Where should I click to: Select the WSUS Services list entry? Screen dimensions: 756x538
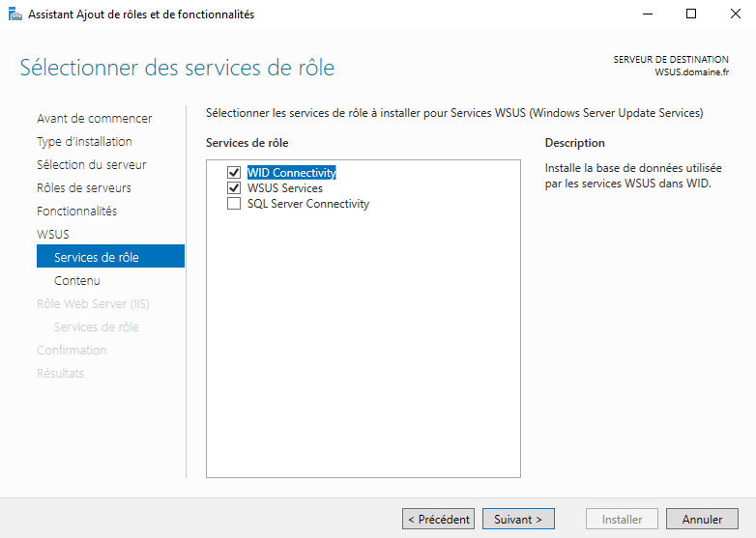coord(285,187)
